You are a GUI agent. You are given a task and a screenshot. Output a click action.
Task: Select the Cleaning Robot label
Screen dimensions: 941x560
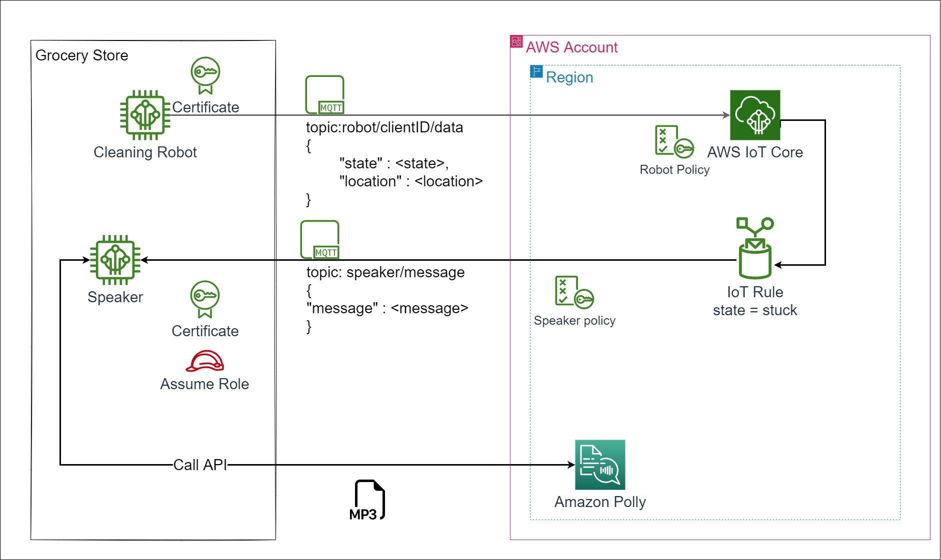(145, 152)
